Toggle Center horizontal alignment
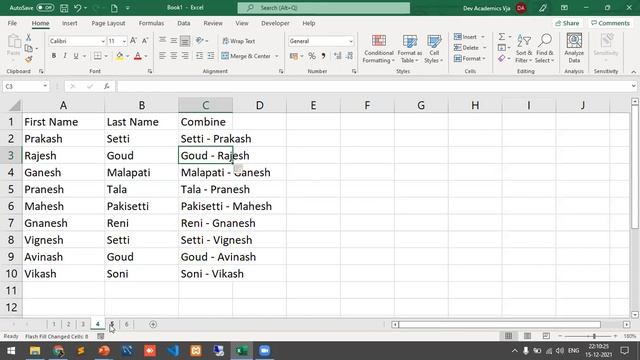Viewport: 640px width, 360px height. [x=173, y=56]
